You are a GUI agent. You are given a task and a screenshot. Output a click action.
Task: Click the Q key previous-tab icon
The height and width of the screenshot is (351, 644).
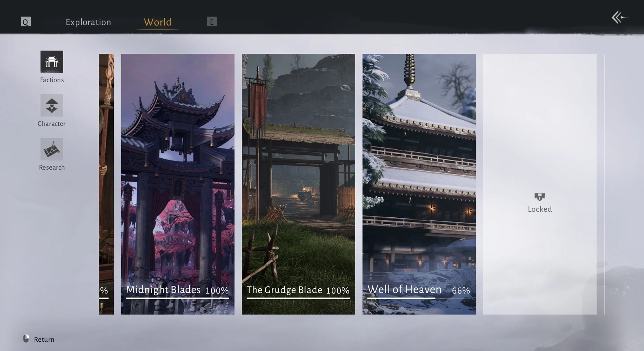[26, 22]
